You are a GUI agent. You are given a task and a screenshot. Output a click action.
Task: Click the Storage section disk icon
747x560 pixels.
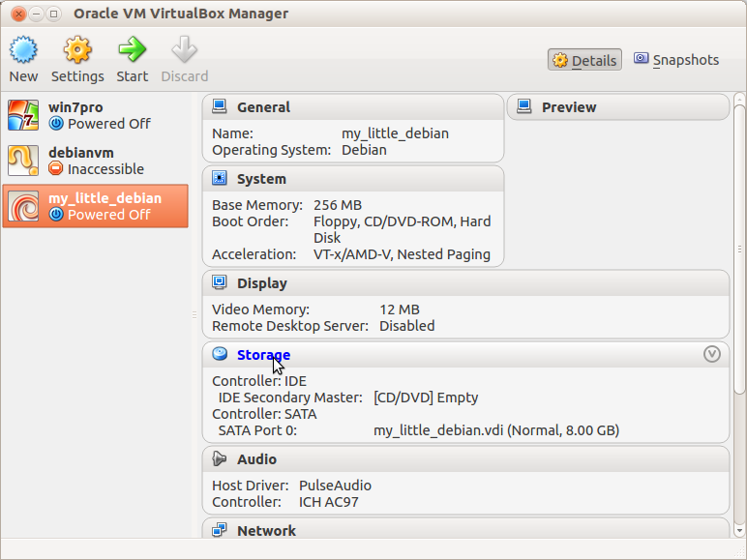(220, 353)
